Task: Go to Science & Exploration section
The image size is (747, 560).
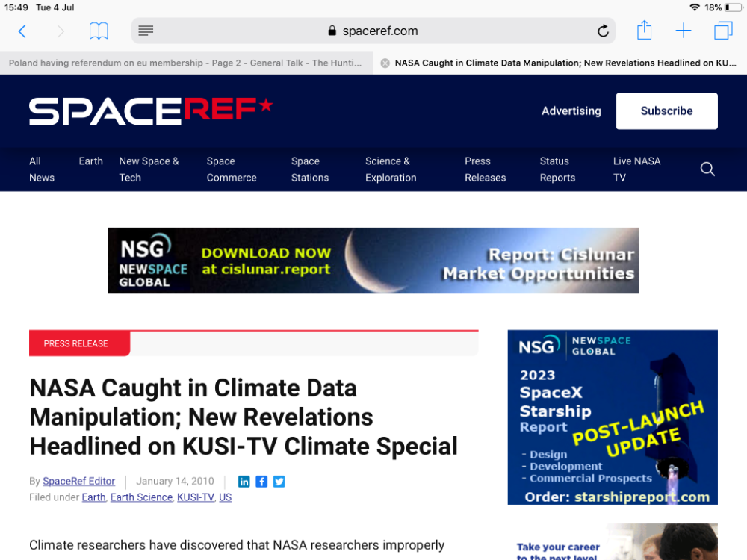Action: (391, 169)
